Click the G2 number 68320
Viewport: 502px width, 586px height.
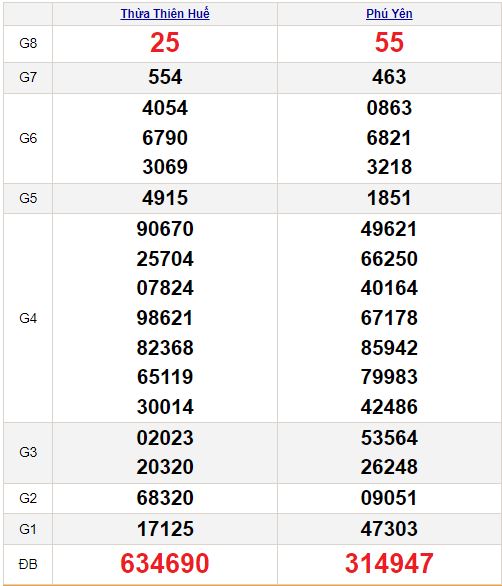(x=165, y=498)
